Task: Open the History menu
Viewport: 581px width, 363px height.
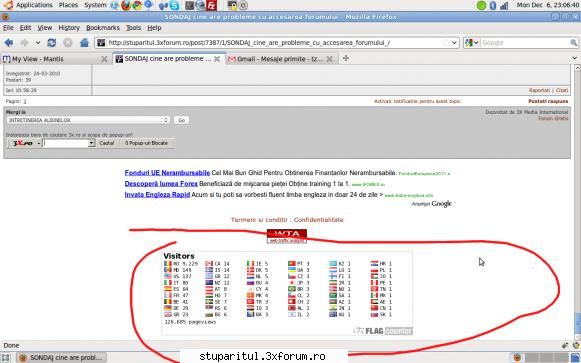Action: coord(69,28)
